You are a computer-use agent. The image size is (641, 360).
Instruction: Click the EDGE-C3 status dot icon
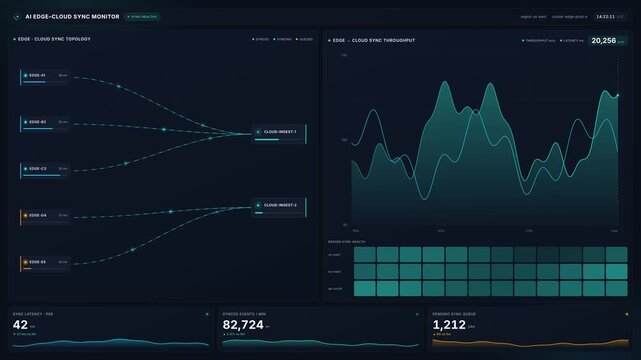[25, 169]
